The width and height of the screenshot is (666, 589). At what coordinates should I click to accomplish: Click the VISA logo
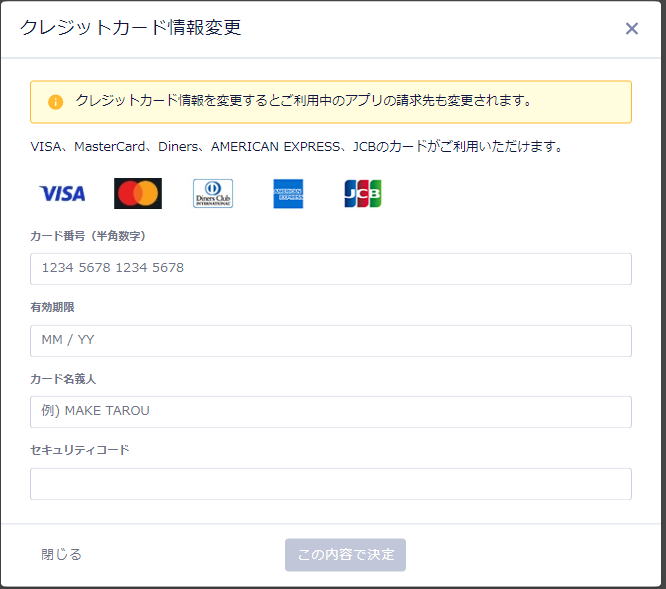62,193
